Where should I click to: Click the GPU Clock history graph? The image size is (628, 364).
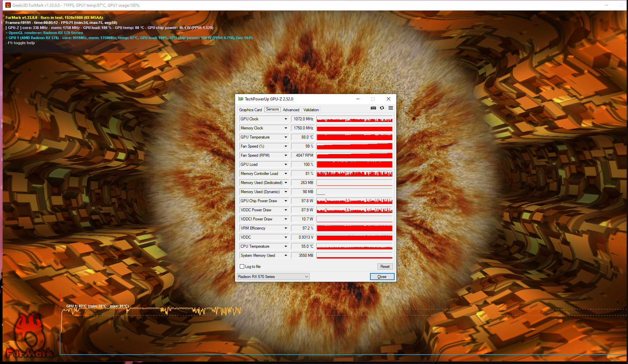(x=354, y=119)
